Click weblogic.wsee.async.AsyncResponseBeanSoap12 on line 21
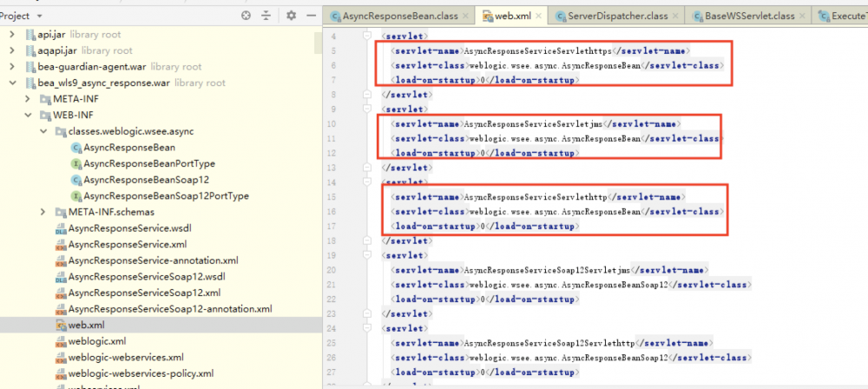This screenshot has width=868, height=389. tap(569, 285)
